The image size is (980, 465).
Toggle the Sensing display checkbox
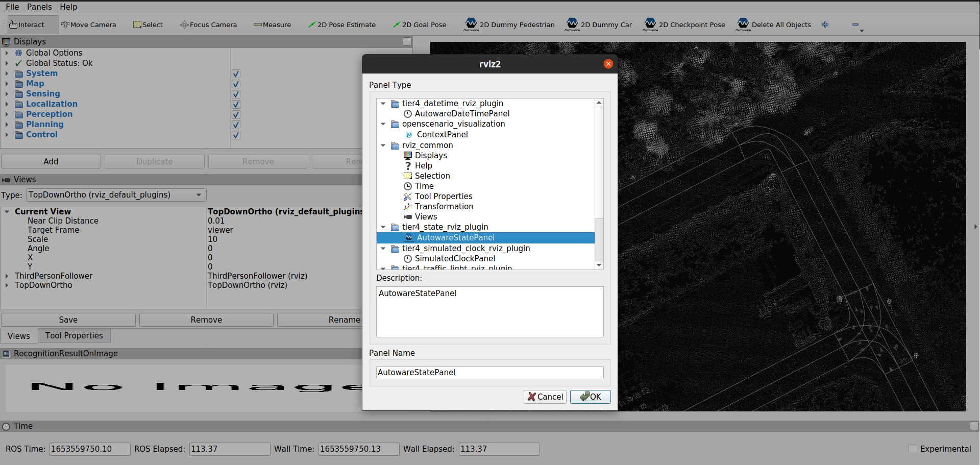tap(236, 94)
